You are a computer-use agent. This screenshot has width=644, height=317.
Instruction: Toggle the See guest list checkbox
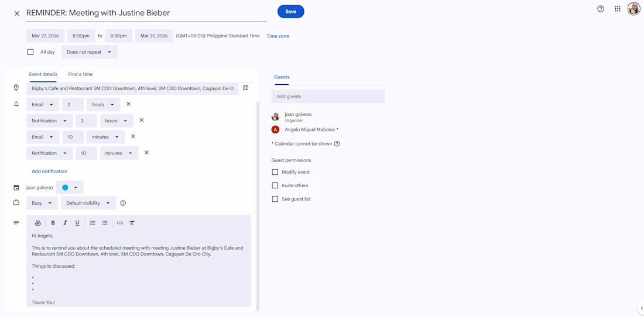click(275, 199)
